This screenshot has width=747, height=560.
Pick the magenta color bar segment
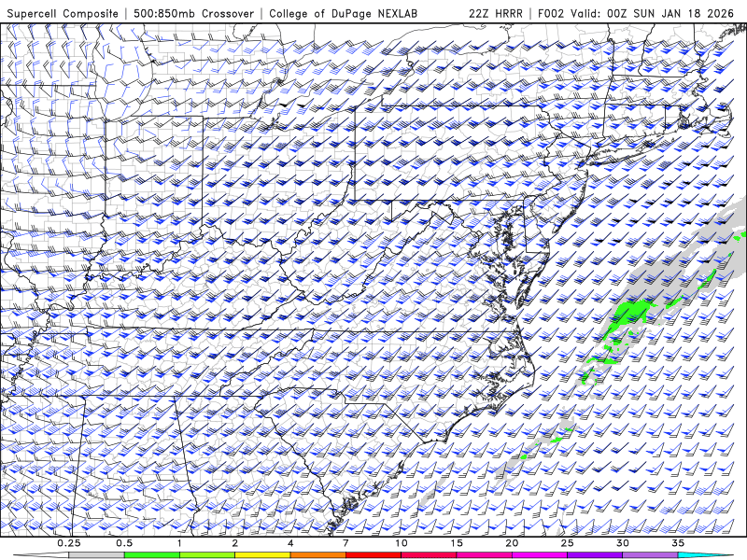540,555
